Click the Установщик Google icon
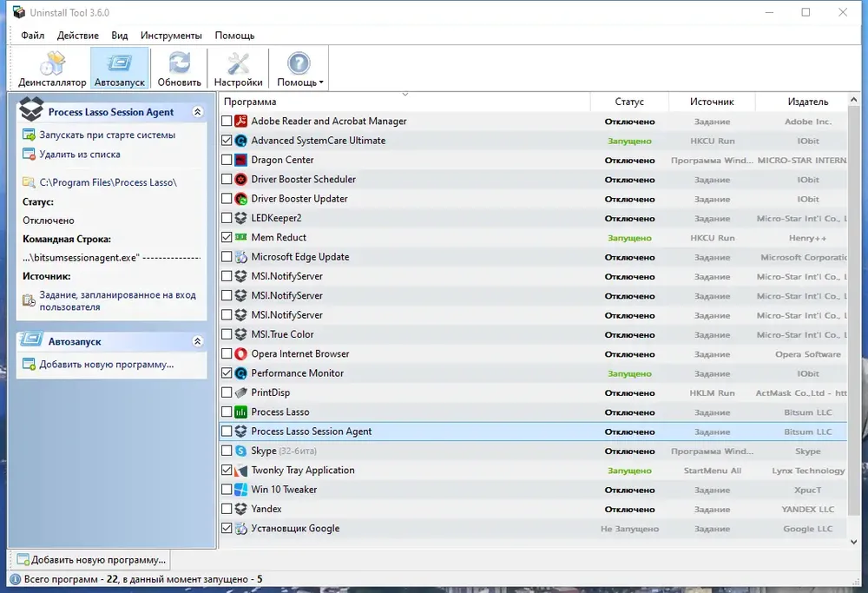Image resolution: width=868 pixels, height=593 pixels. coord(240,528)
